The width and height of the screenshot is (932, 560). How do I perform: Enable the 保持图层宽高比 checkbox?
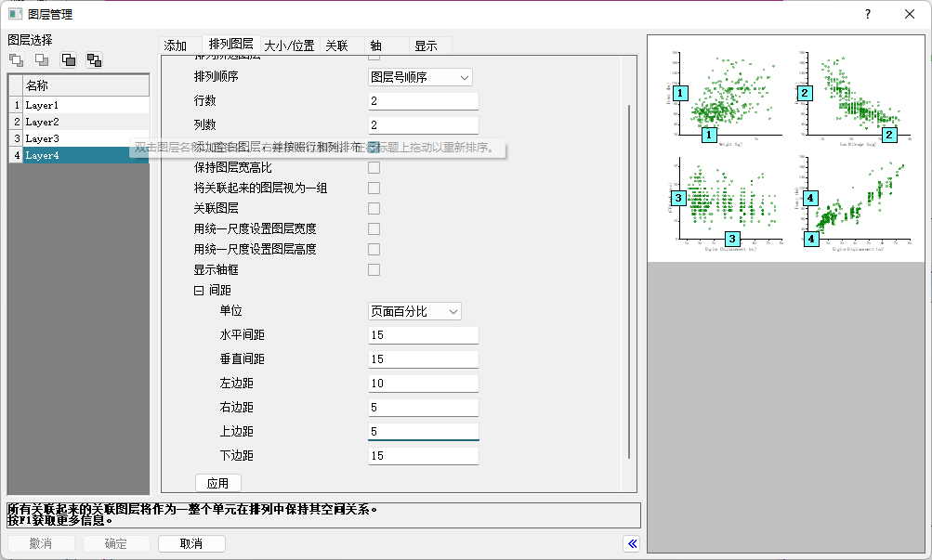pyautogui.click(x=374, y=168)
